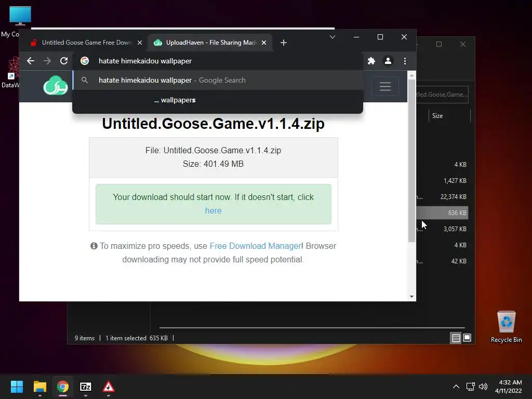Open the Chrome extensions puzzle icon
The height and width of the screenshot is (399, 532).
coord(371,61)
